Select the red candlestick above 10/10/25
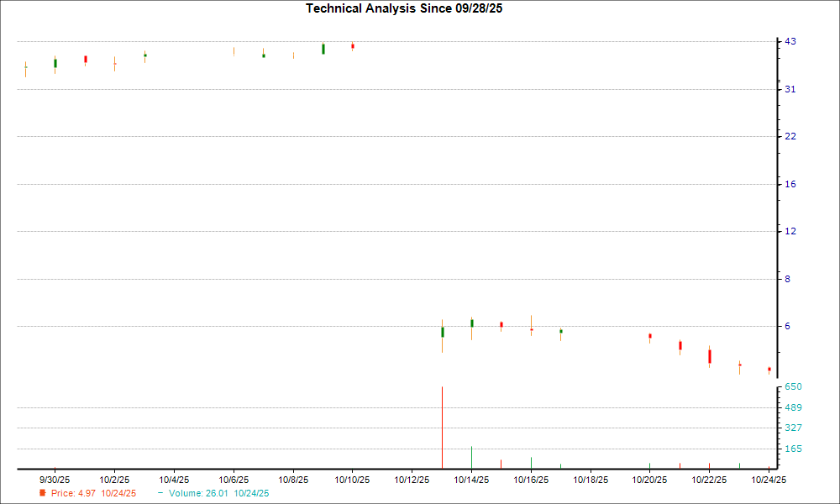 click(x=351, y=47)
